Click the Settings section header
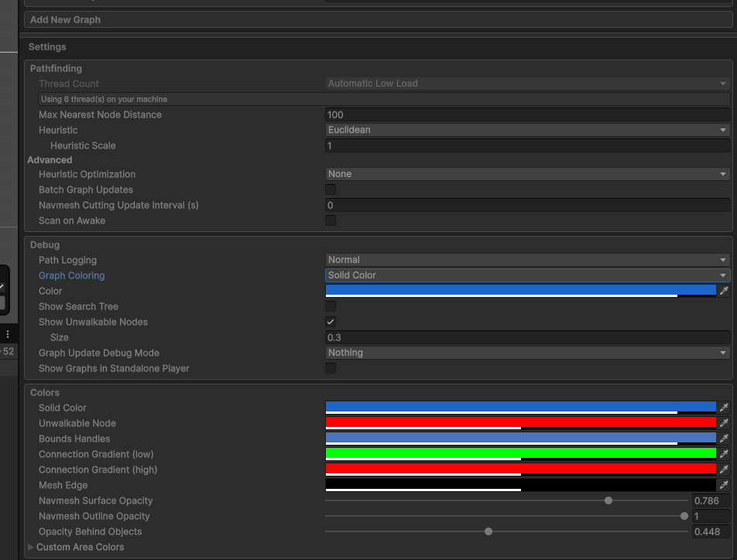This screenshot has width=737, height=560. tap(47, 47)
